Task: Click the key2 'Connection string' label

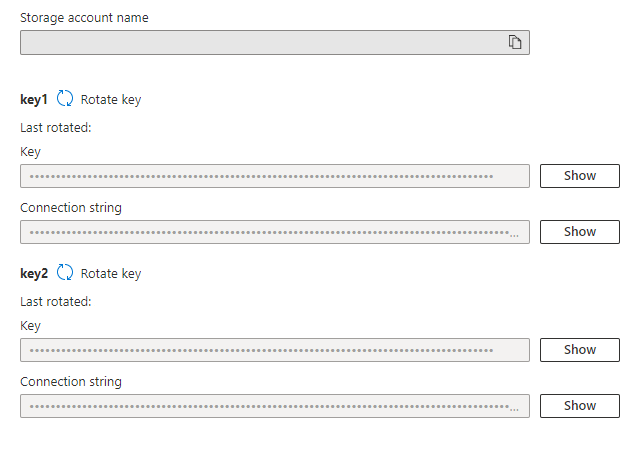Action: pyautogui.click(x=71, y=382)
